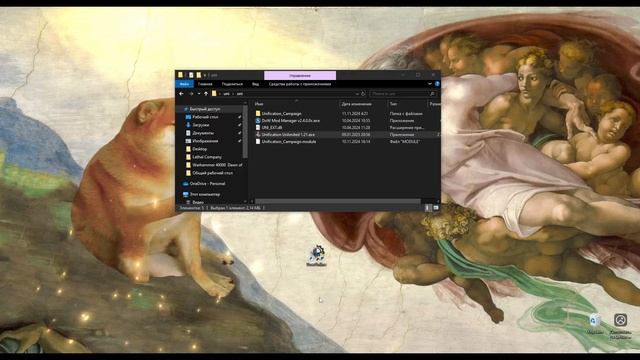Expand the ribbon using the chevron
Image resolution: width=640 pixels, height=360 pixels.
click(429, 84)
